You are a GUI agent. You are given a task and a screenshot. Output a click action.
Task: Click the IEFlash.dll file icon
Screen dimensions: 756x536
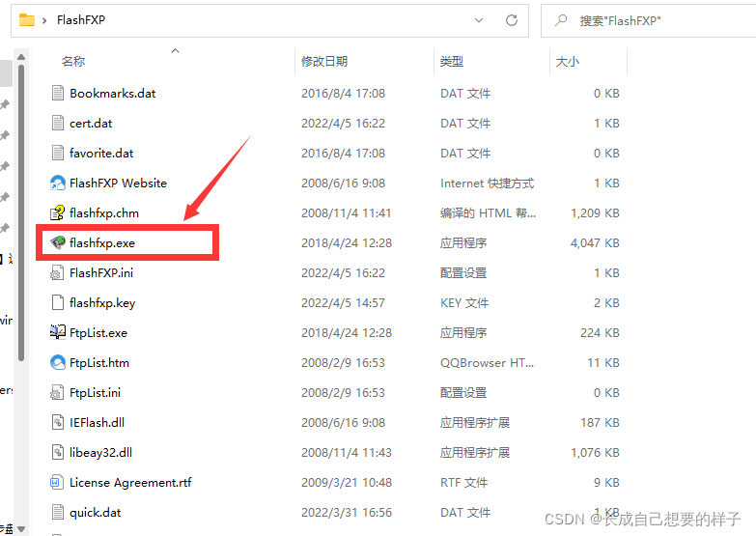coord(57,422)
